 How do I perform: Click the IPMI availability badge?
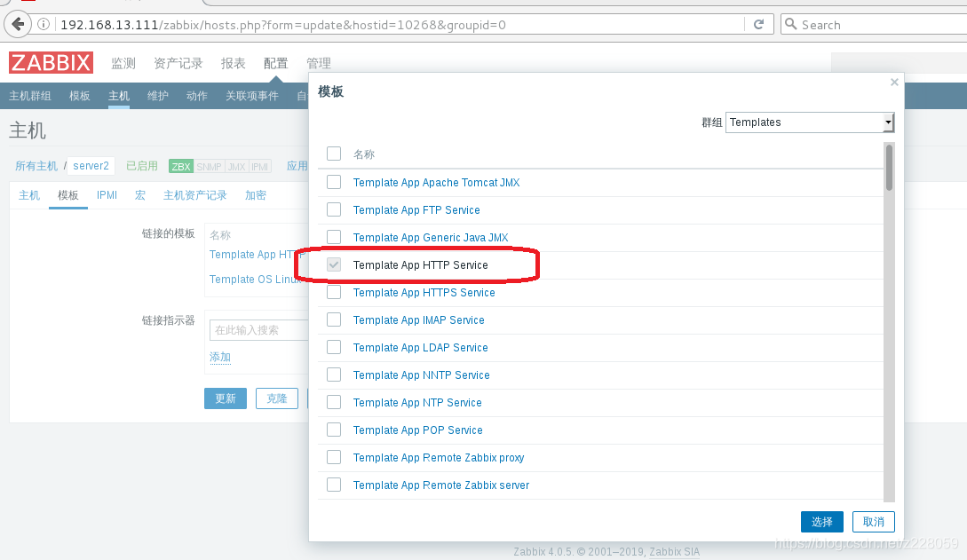click(x=259, y=166)
